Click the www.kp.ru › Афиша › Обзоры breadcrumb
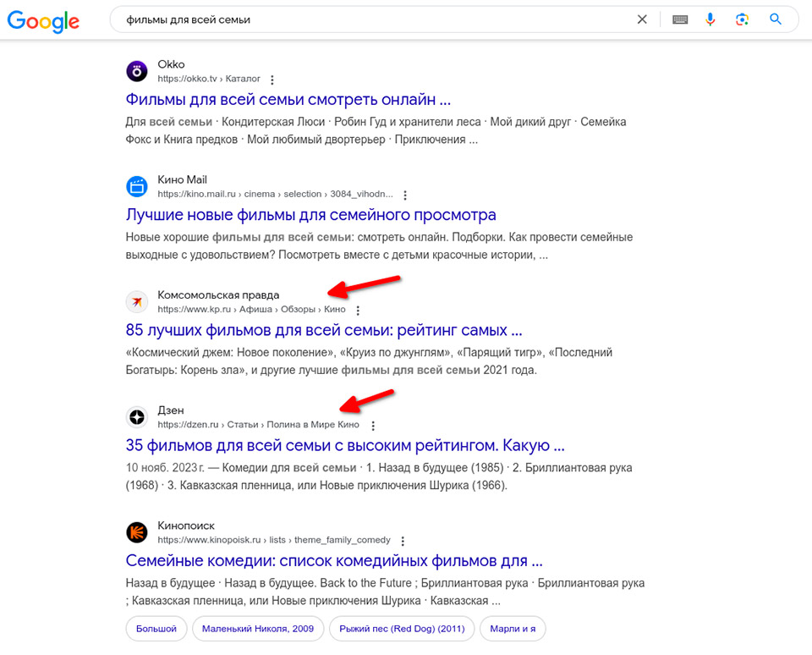Screen dimensions: 812x655 click(252, 310)
